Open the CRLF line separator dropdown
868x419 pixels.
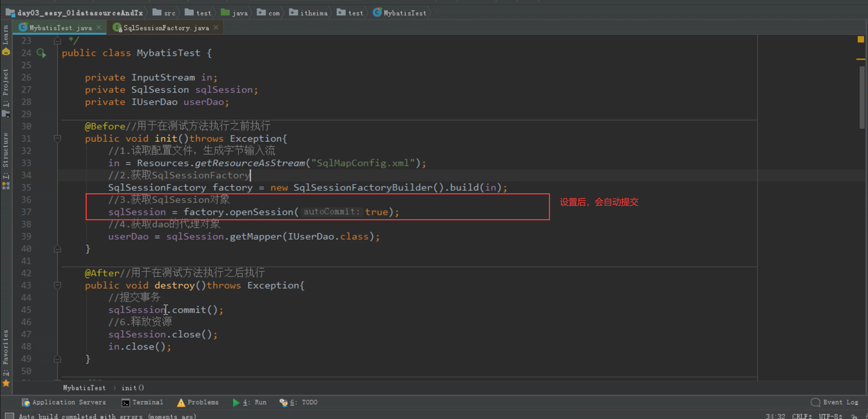[802, 416]
